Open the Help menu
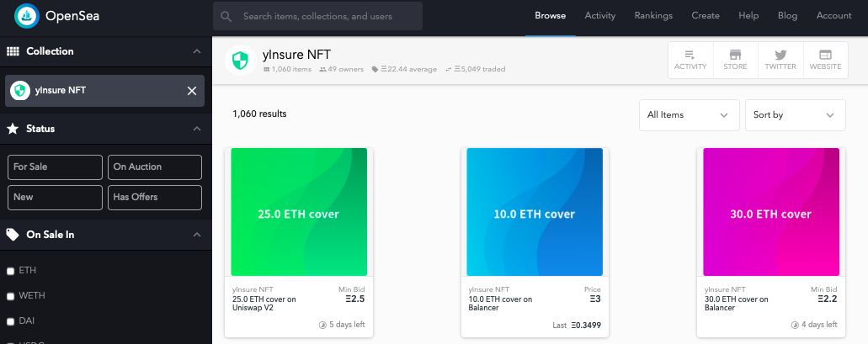The width and height of the screenshot is (868, 344). [748, 15]
